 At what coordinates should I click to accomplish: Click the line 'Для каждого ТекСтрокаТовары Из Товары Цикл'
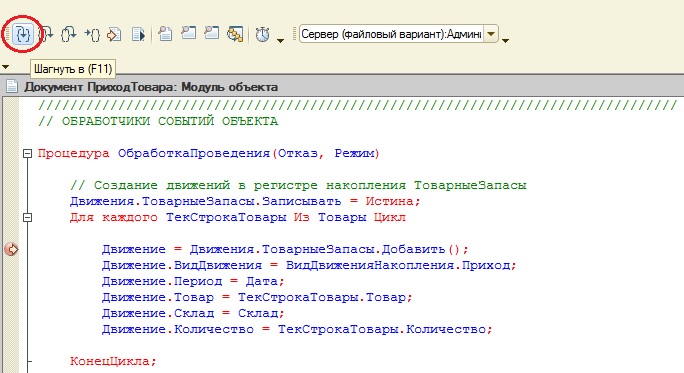pos(238,217)
